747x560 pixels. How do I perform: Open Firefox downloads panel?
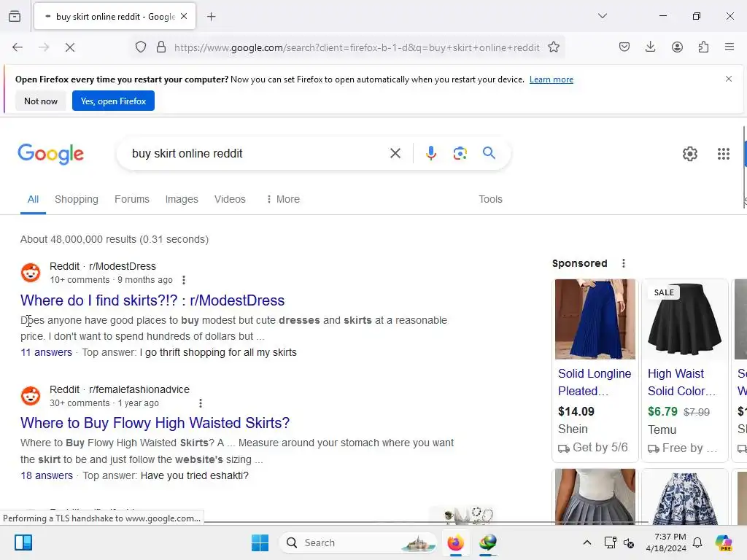[x=650, y=47]
